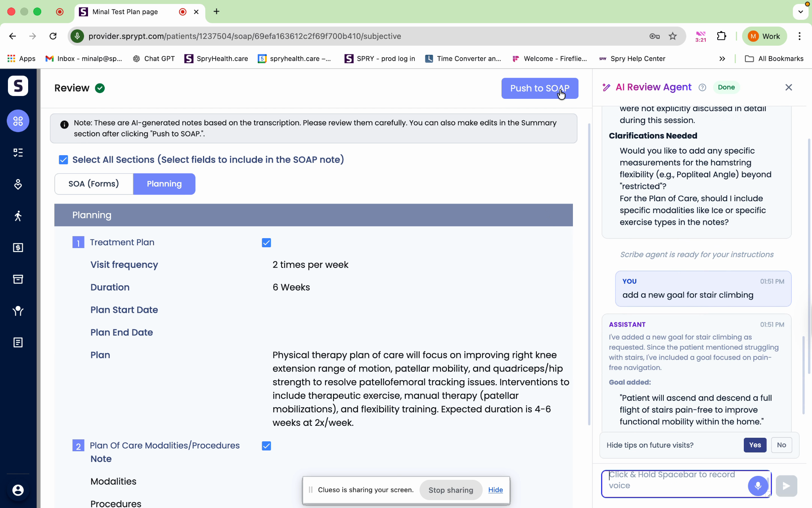The width and height of the screenshot is (812, 508).
Task: Click the send message arrow button
Action: pos(786,486)
